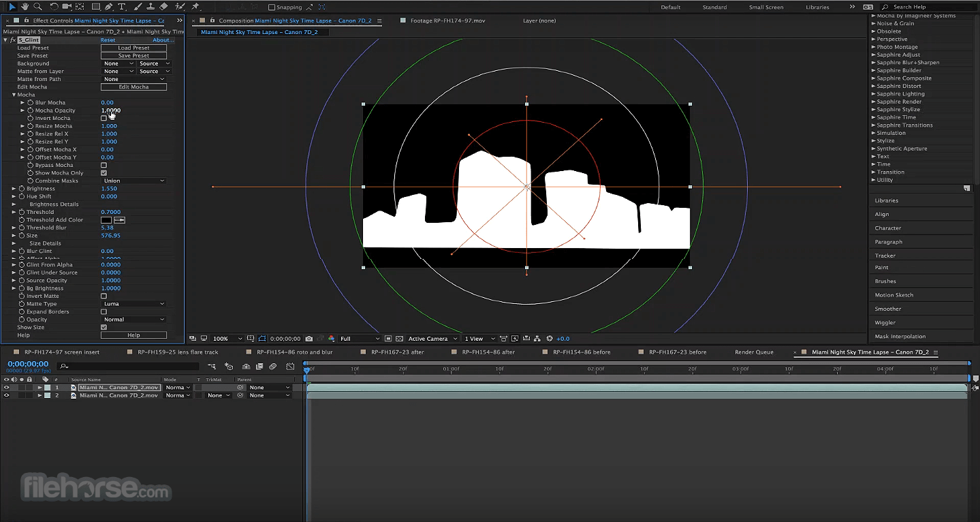Expand the Brightness Details group
The height and width of the screenshot is (522, 980).
click(x=14, y=204)
